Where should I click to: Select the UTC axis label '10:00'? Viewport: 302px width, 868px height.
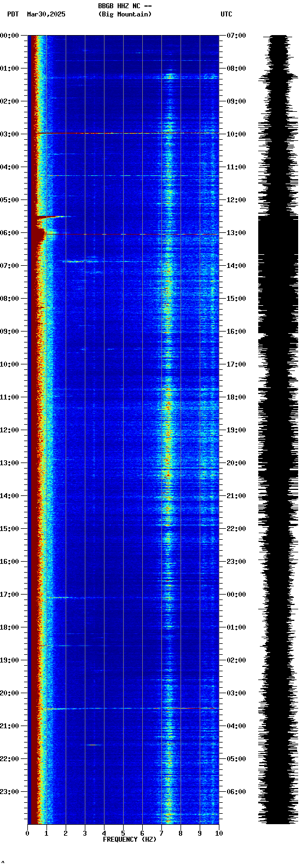[236, 134]
